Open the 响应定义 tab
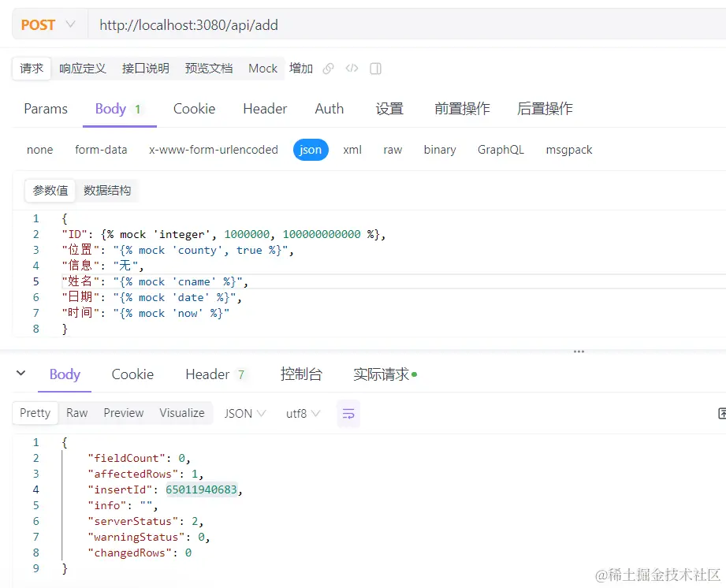Screen dimensions: 726x588 (x=83, y=69)
